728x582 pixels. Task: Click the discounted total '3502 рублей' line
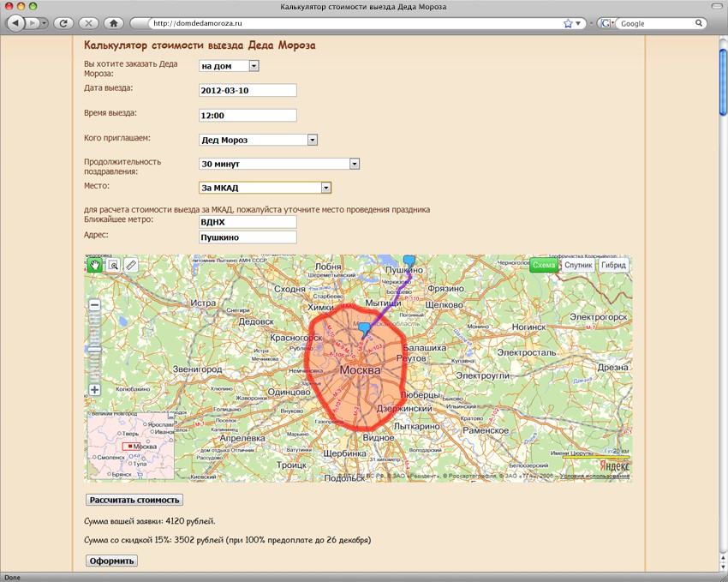(228, 540)
